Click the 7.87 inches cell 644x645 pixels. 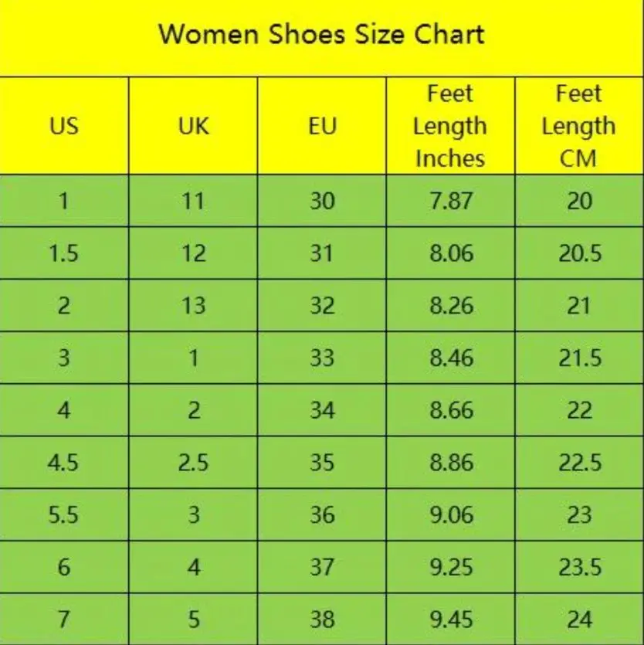pos(451,201)
